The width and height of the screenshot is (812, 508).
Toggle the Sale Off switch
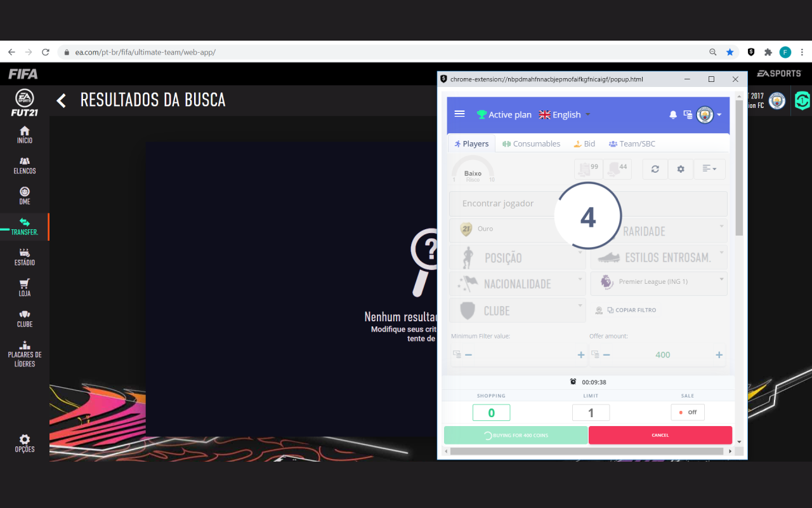click(688, 412)
